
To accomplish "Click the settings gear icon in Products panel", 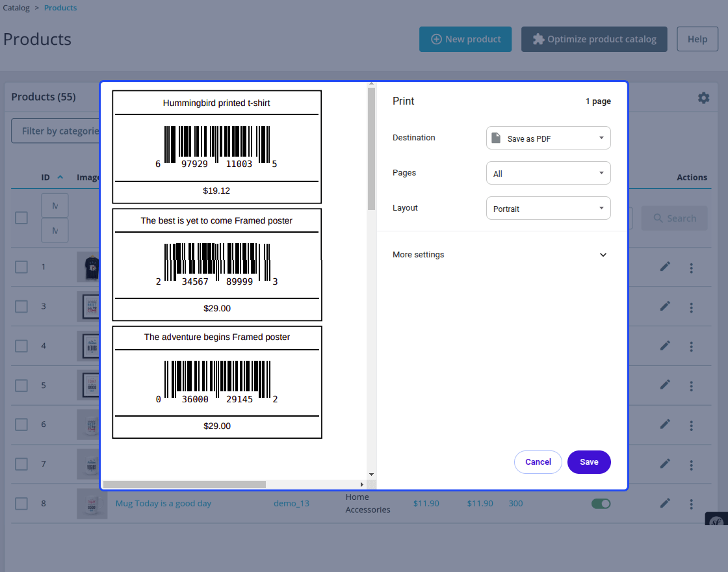I will pyautogui.click(x=703, y=97).
